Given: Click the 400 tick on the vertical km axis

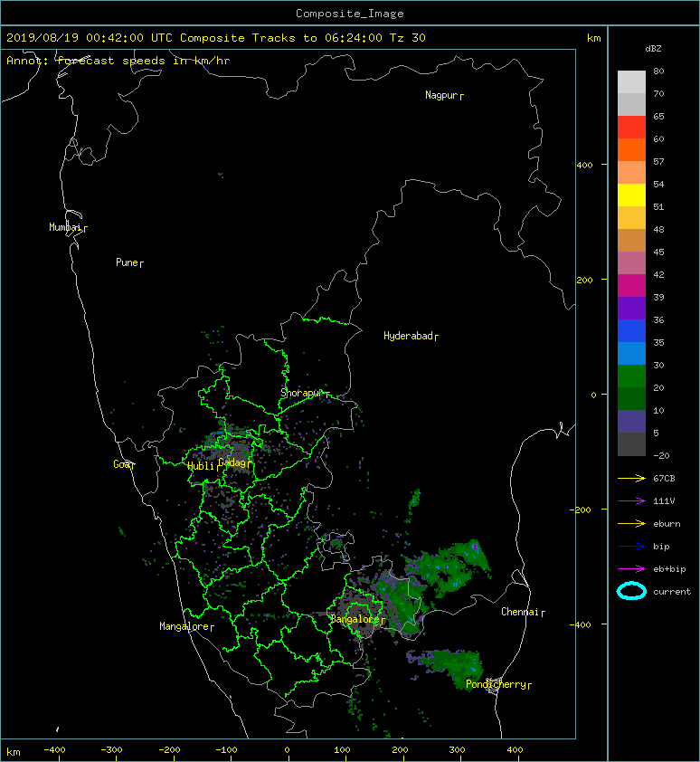Looking at the screenshot, I should 585,166.
